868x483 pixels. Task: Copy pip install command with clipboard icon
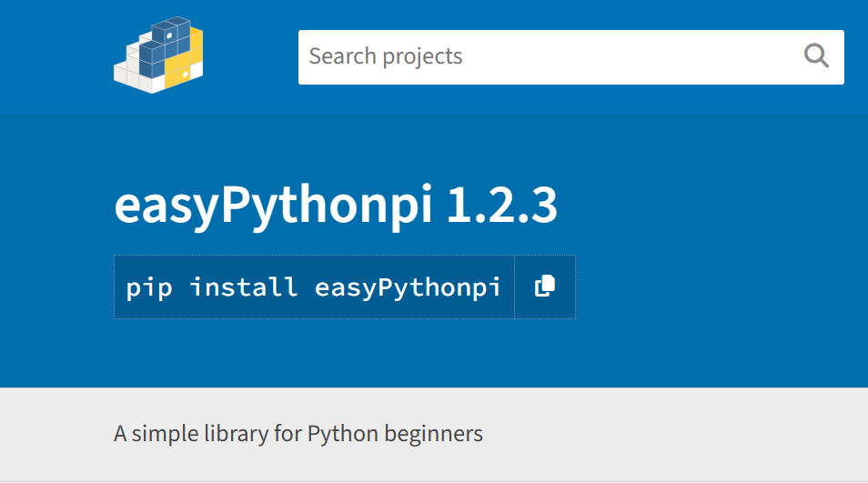[x=545, y=287]
